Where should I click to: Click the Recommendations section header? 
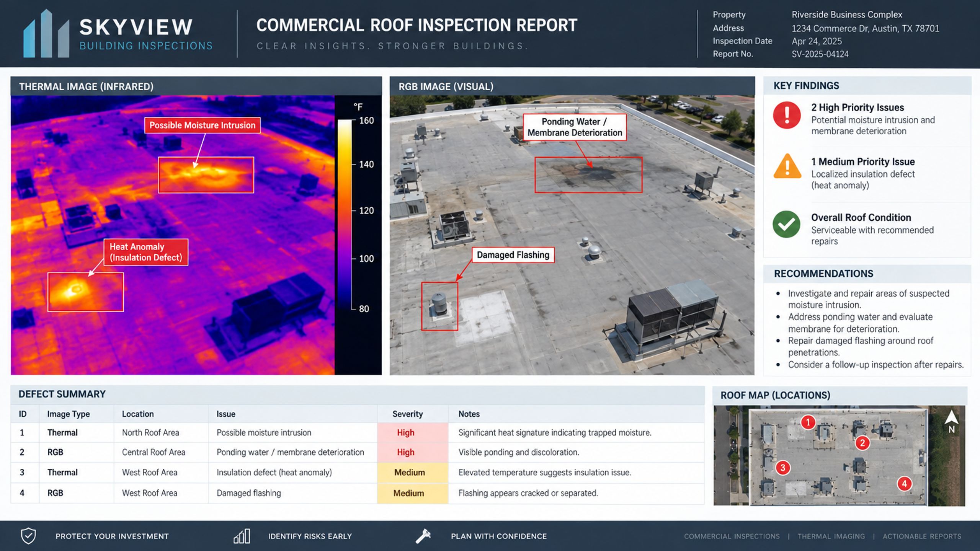[x=867, y=274]
